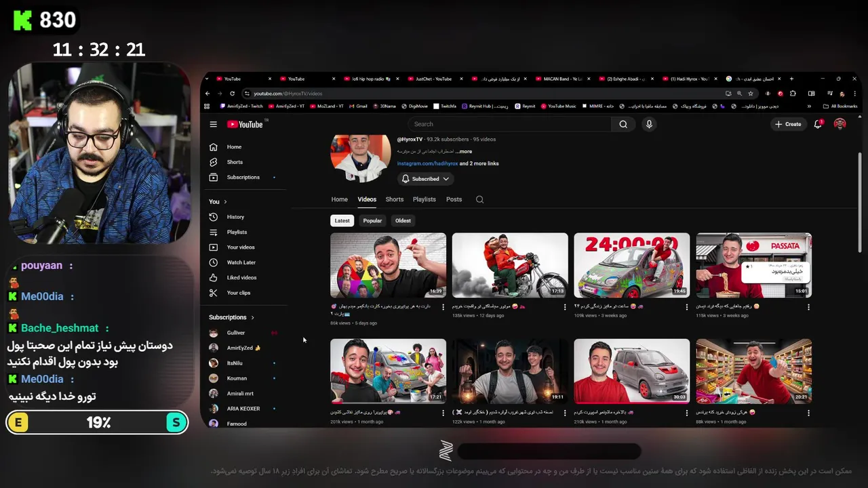Screen dimensions: 868x488
Task: Expand channel description with ...more
Action: pyautogui.click(x=465, y=152)
